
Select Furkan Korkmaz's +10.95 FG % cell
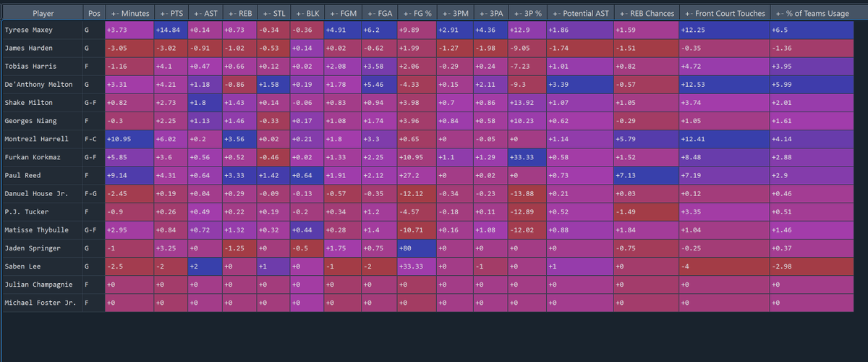[x=418, y=156]
